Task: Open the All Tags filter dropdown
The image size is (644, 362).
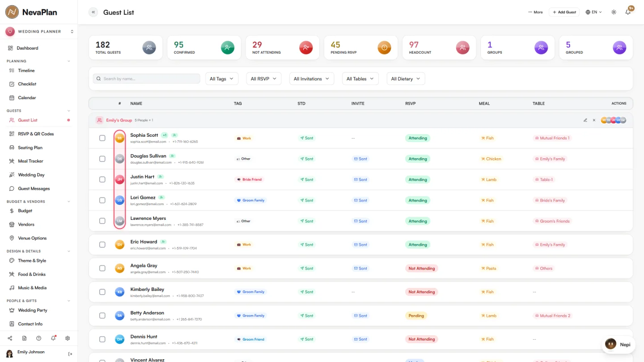Action: point(222,79)
